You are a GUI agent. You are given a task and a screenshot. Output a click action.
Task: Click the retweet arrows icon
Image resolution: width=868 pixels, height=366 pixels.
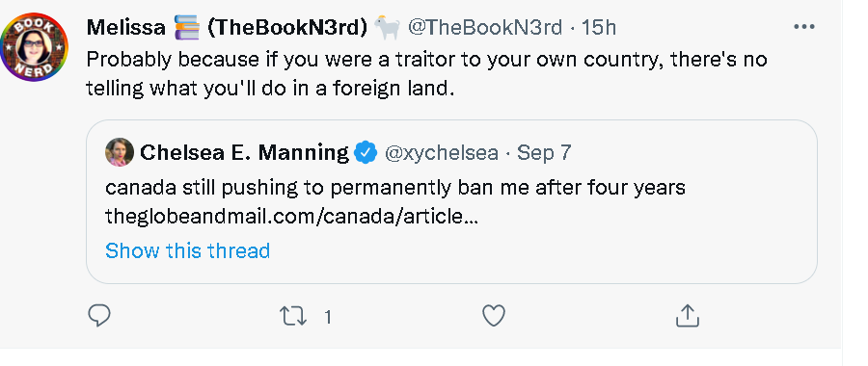point(293,316)
